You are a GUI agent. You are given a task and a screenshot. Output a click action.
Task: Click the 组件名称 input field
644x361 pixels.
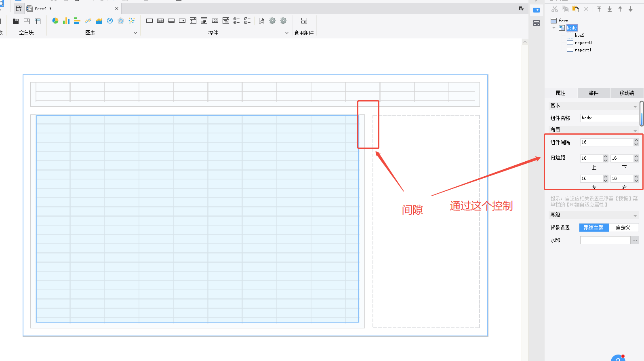pyautogui.click(x=609, y=118)
